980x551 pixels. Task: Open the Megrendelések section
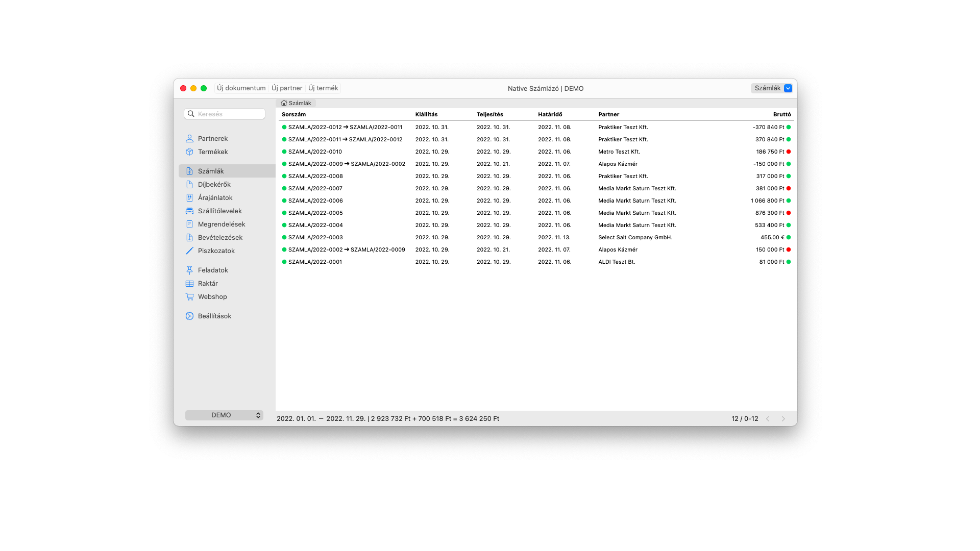click(222, 224)
